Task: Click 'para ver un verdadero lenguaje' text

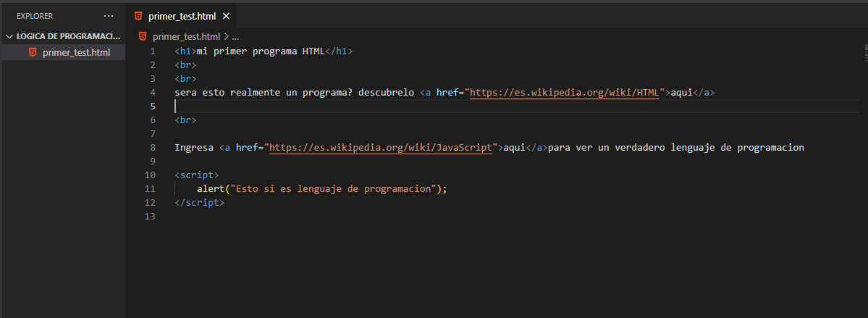Action: (634, 148)
